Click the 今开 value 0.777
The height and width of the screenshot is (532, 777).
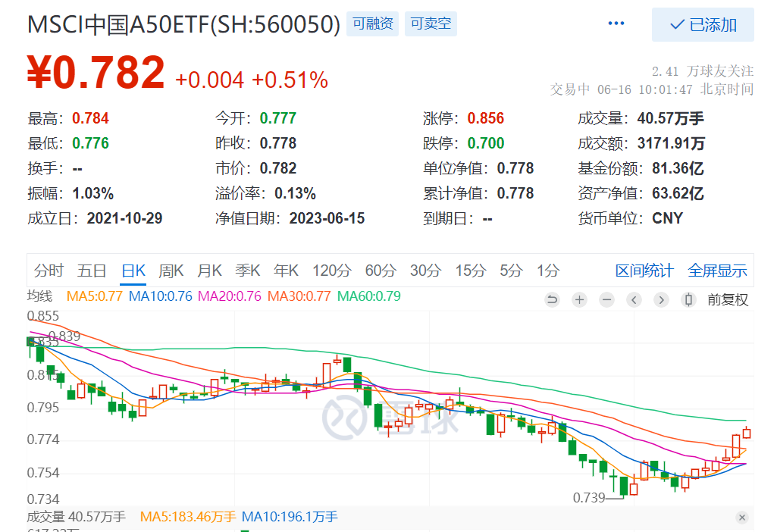(x=278, y=118)
